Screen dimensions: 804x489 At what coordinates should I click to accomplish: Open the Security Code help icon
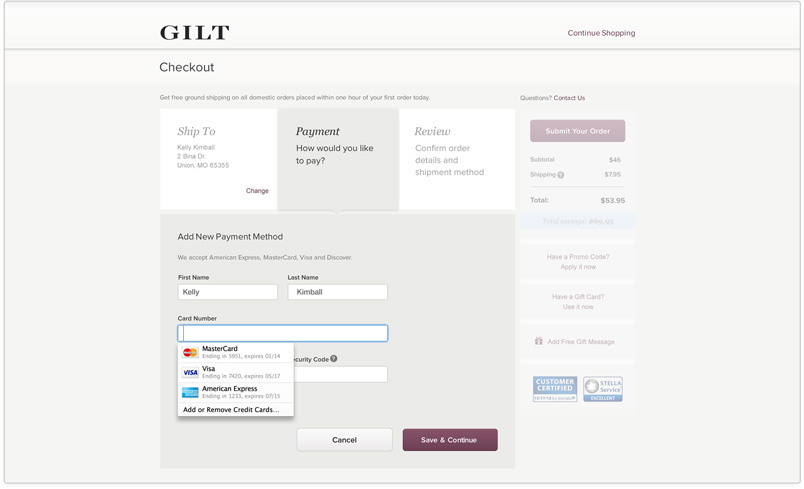tap(334, 359)
